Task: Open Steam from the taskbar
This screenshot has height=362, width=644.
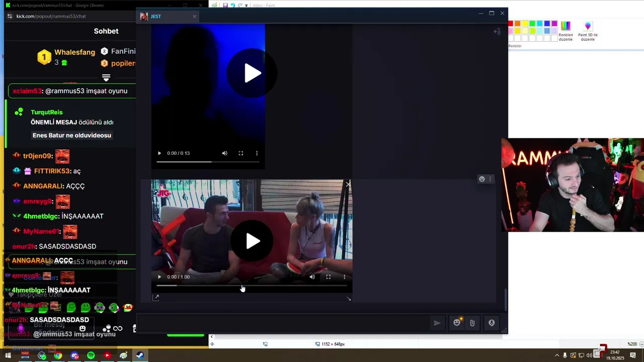Action: [x=140, y=355]
